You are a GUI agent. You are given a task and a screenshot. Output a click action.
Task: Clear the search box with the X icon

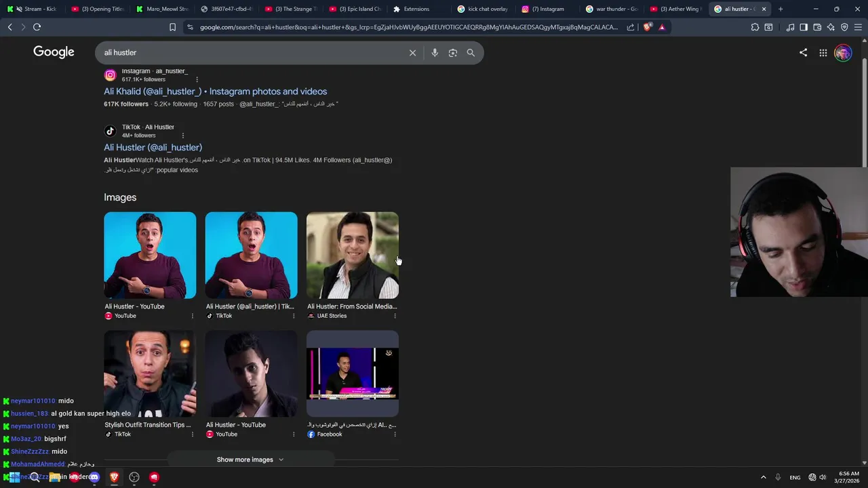pyautogui.click(x=412, y=53)
